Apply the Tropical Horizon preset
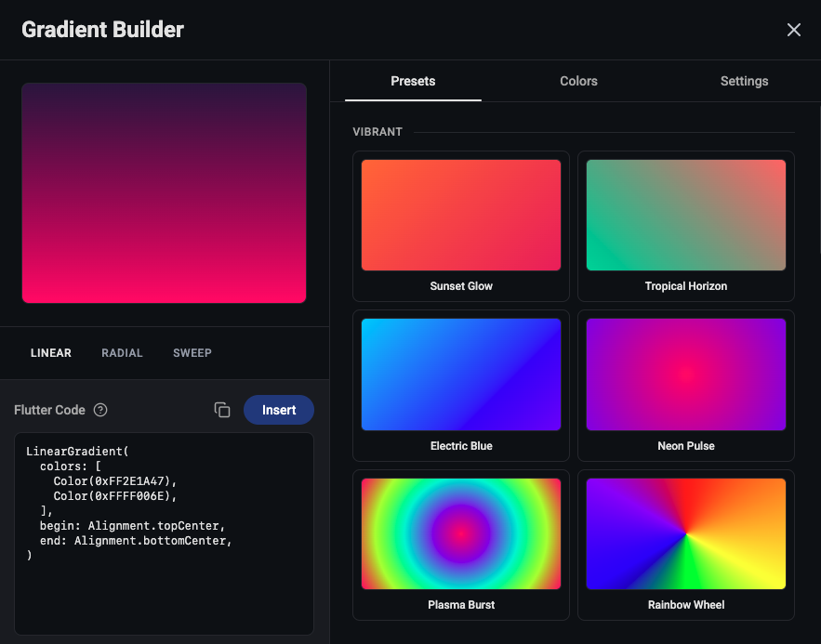The height and width of the screenshot is (644, 821). tap(685, 215)
